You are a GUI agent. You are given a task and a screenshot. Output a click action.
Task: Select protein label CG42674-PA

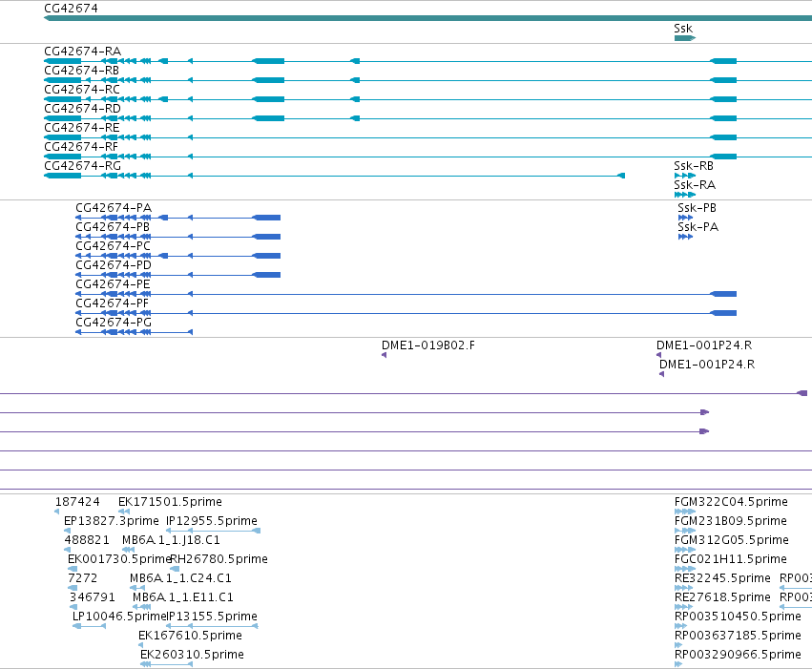[114, 208]
